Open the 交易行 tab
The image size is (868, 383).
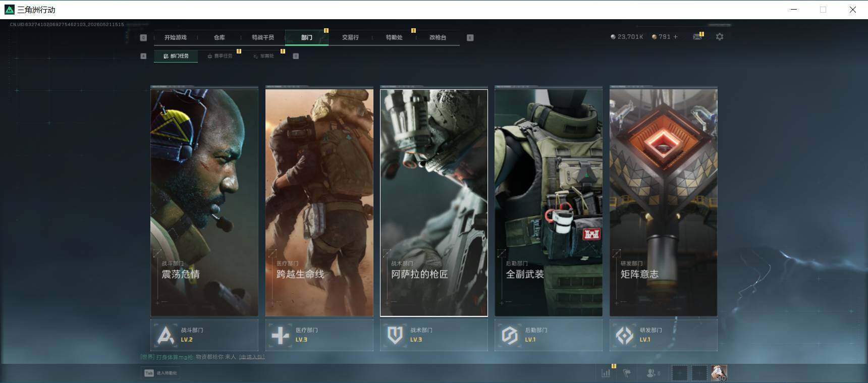point(350,37)
